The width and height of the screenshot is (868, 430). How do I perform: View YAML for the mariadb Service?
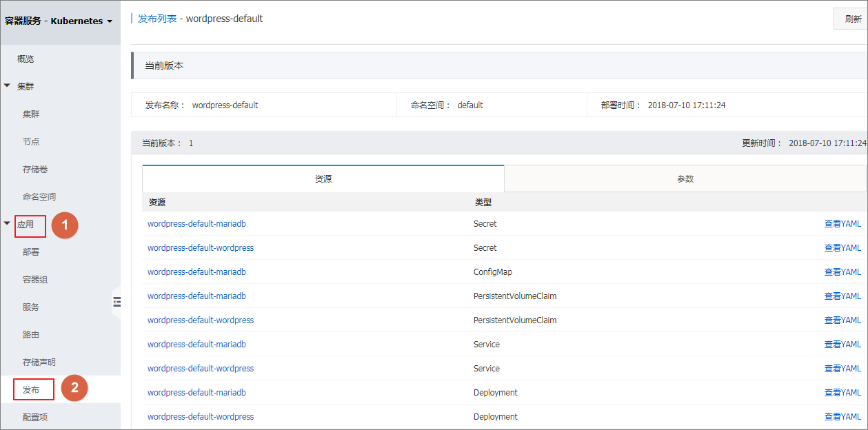(842, 345)
